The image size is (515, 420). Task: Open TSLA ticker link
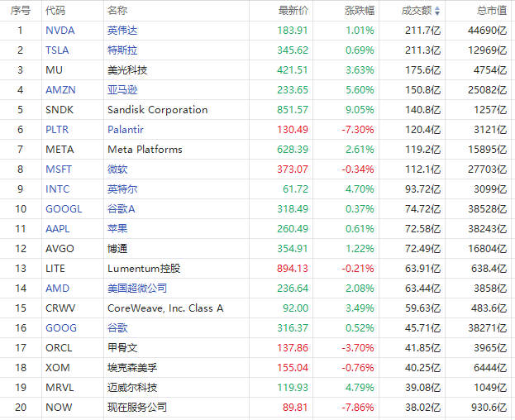pos(58,50)
